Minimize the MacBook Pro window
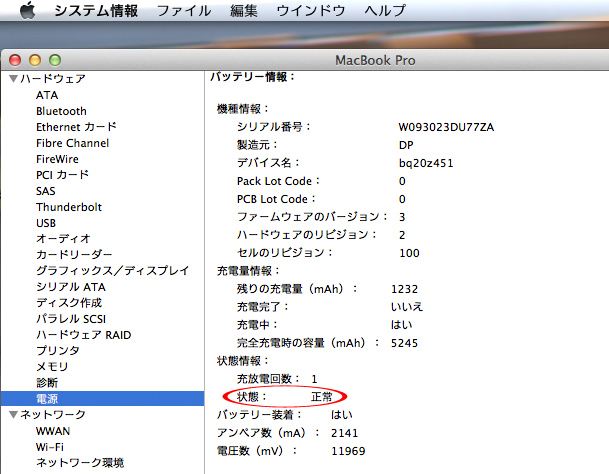 (x=35, y=60)
